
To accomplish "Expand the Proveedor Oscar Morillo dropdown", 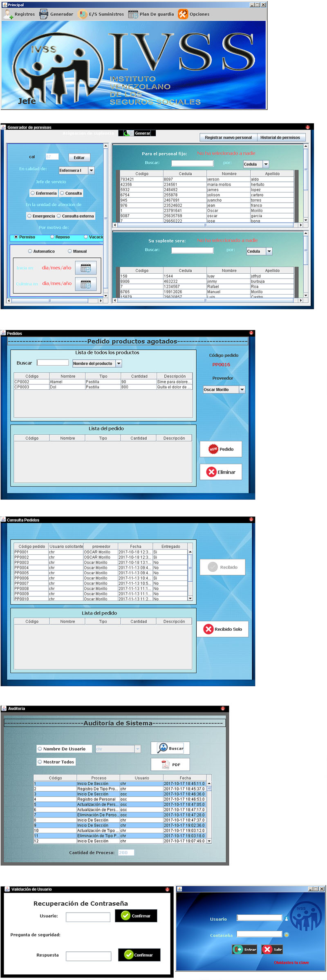I will (x=242, y=390).
